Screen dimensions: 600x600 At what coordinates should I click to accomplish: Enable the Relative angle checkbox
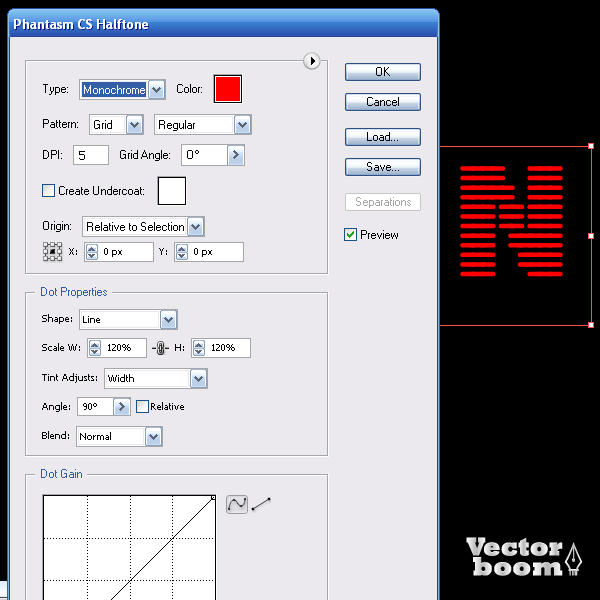pyautogui.click(x=142, y=406)
